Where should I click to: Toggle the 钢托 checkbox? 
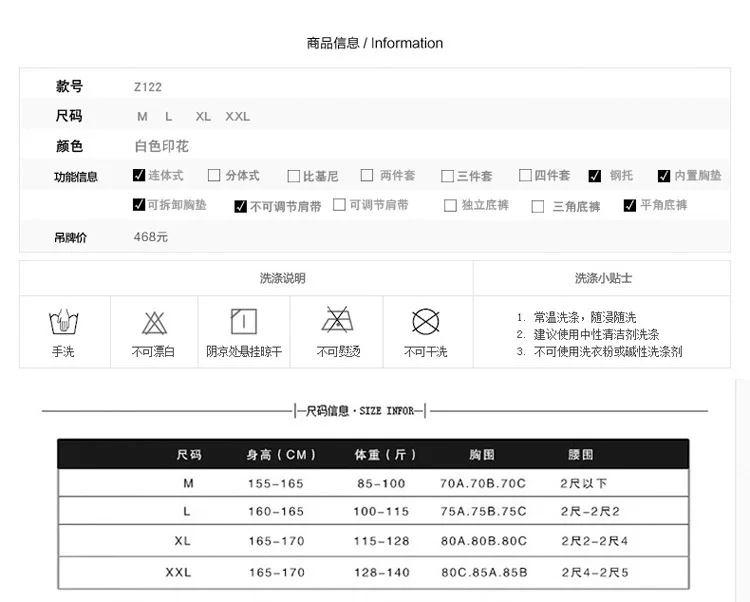click(x=595, y=176)
